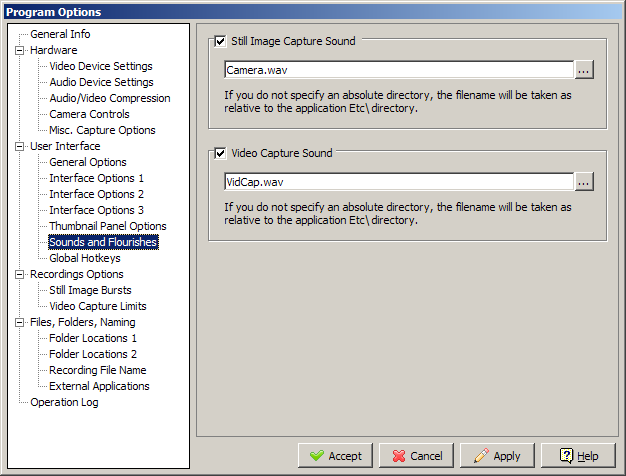Open Video Device Settings page
This screenshot has width=626, height=476.
tap(101, 66)
